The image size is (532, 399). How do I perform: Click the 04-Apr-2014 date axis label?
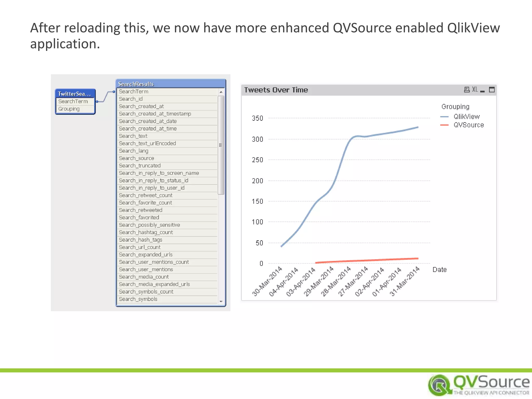point(283,282)
